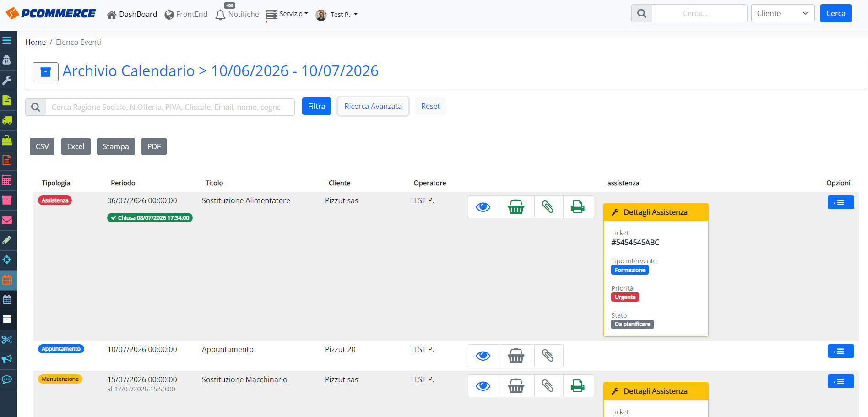Open the green document sidebar icon

[x=7, y=100]
